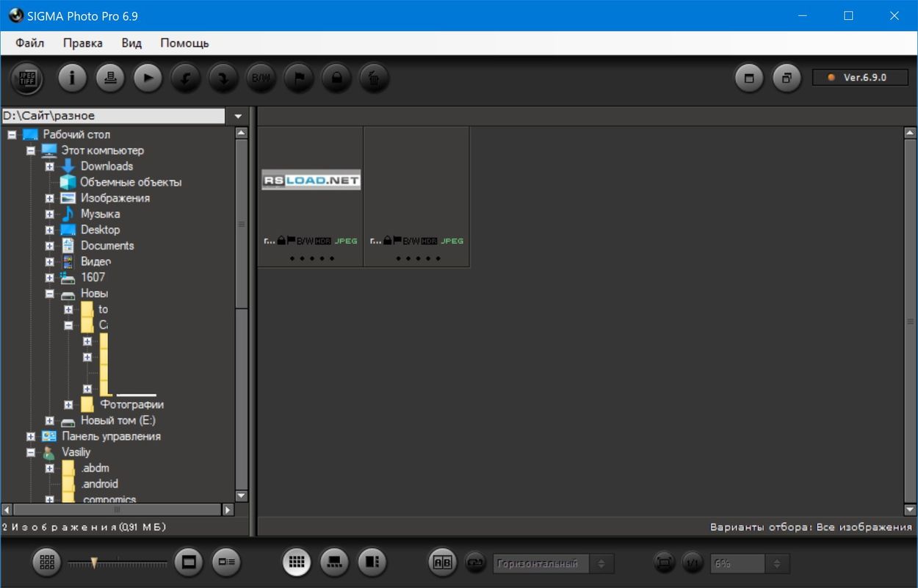
Task: Open the folder path dropdown arrow
Action: [x=238, y=116]
